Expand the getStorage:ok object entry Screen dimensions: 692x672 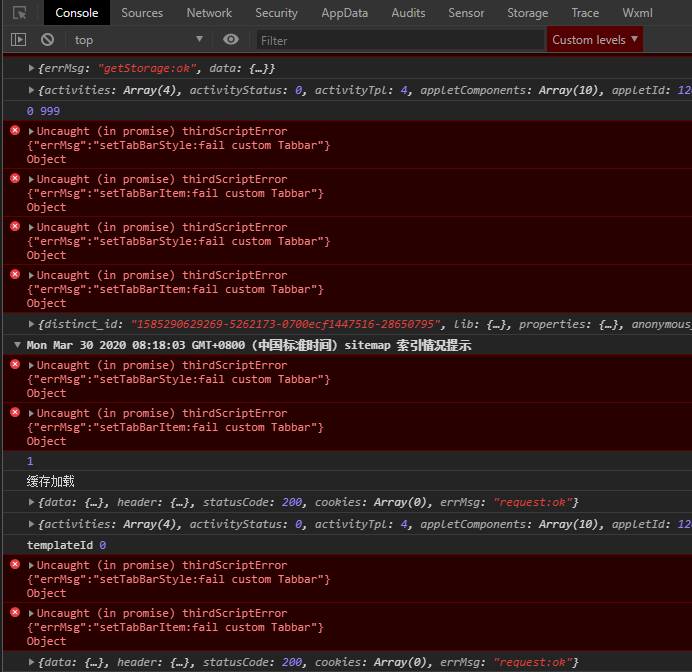pos(31,68)
